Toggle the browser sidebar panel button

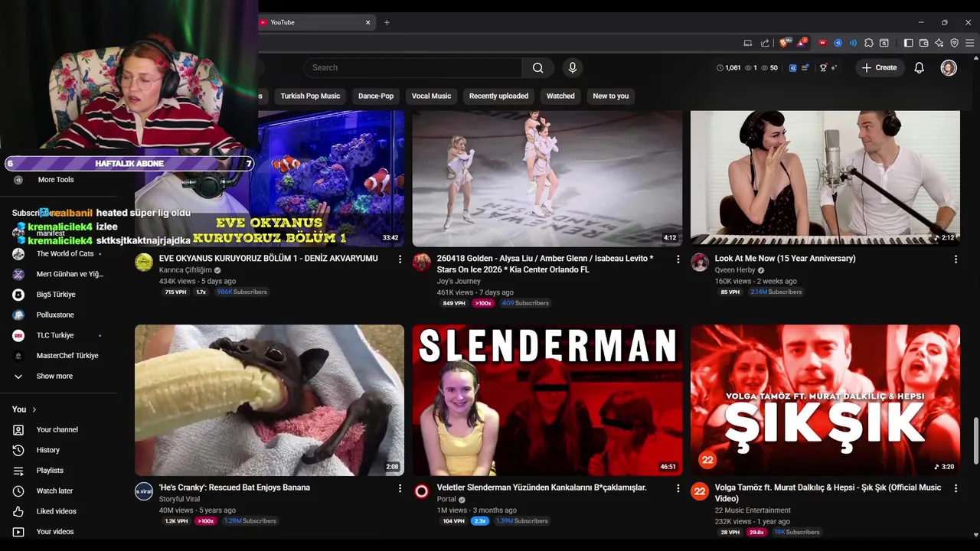[908, 43]
